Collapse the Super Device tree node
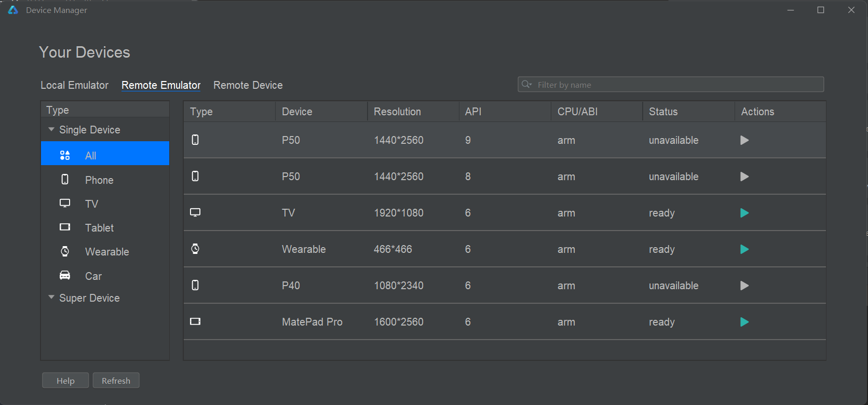The height and width of the screenshot is (405, 868). [x=51, y=298]
